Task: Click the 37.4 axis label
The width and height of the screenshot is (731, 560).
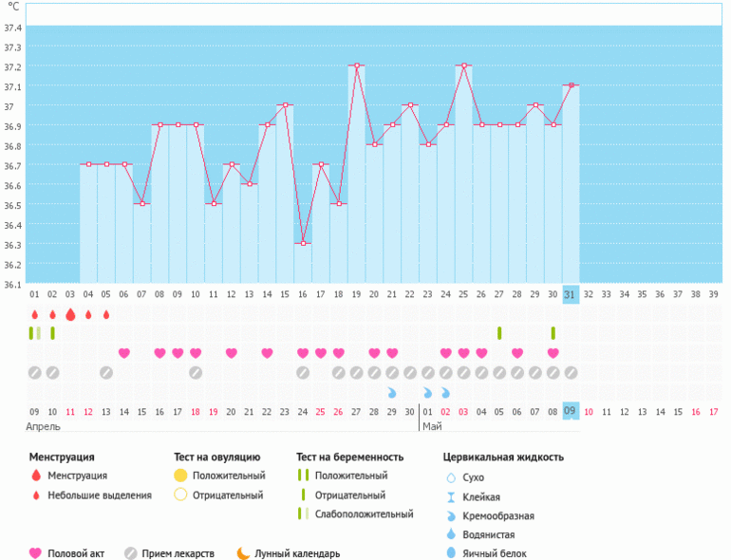Action: 13,28
